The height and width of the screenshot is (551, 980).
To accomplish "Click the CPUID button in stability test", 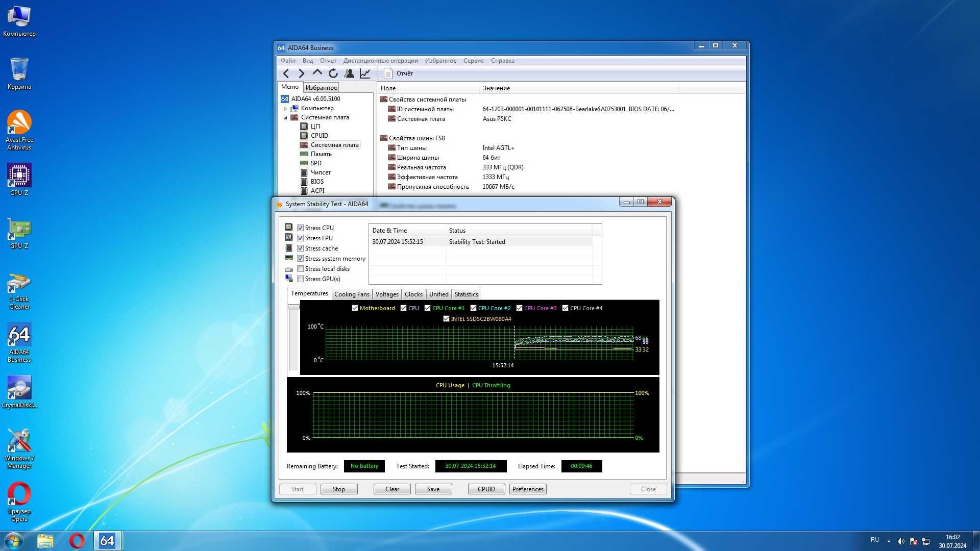I will [x=486, y=489].
